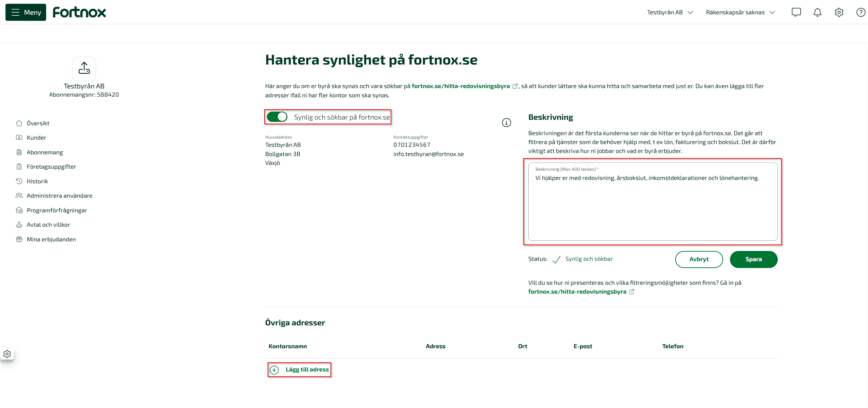Open Historik from the sidebar

pyautogui.click(x=37, y=181)
